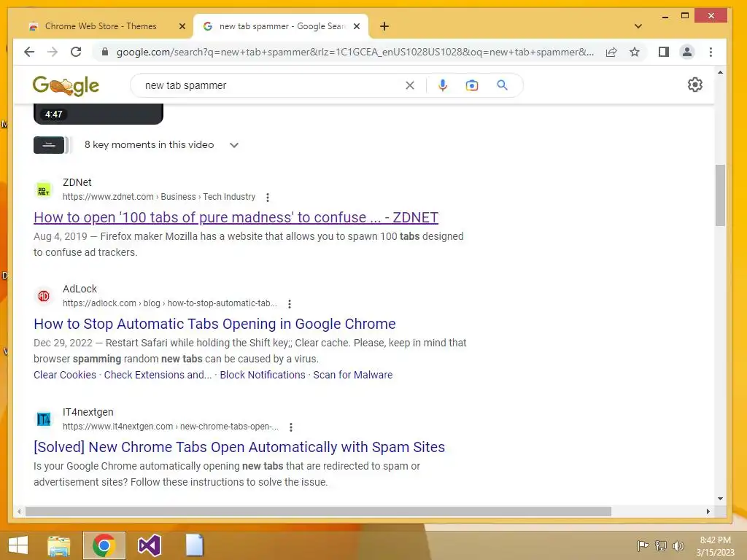Screen dimensions: 747x560
Task: Close the new tab spammer tab
Action: click(x=356, y=26)
